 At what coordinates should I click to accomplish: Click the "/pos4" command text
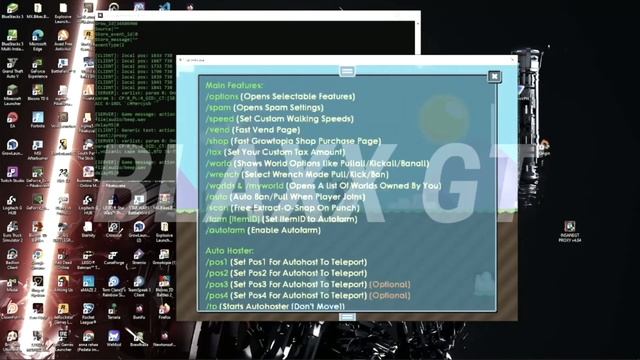217,295
